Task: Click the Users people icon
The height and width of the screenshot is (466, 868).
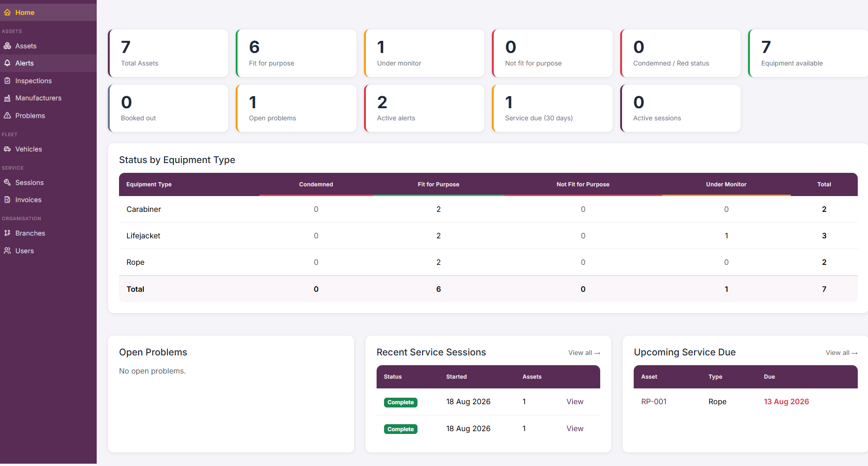Action: tap(7, 251)
